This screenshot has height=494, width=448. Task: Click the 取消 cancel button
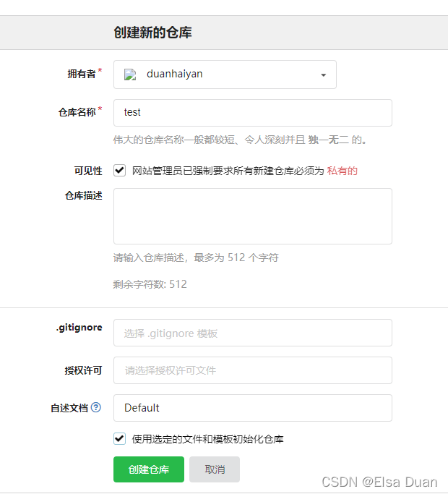click(215, 469)
